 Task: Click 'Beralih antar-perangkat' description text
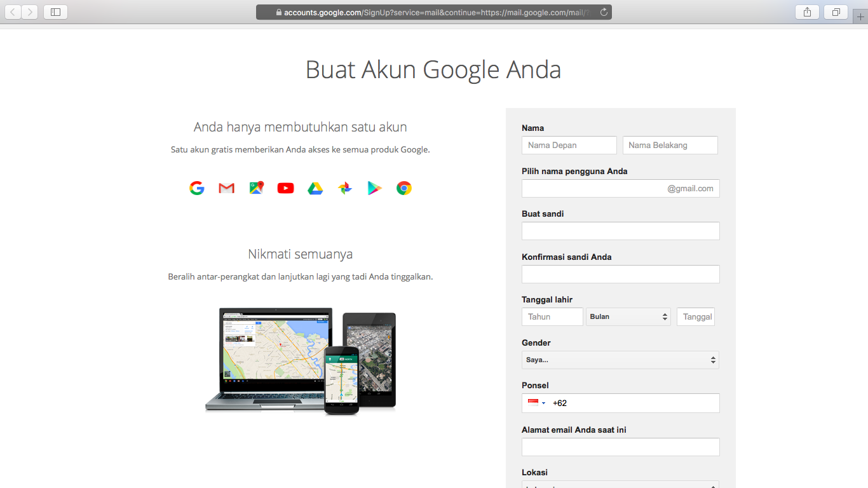coord(301,277)
